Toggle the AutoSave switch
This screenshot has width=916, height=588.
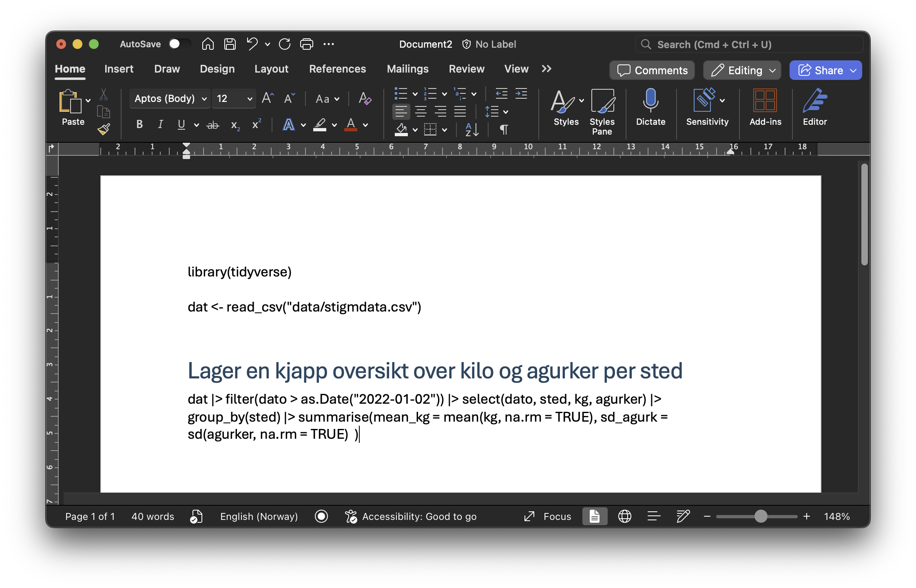point(179,44)
